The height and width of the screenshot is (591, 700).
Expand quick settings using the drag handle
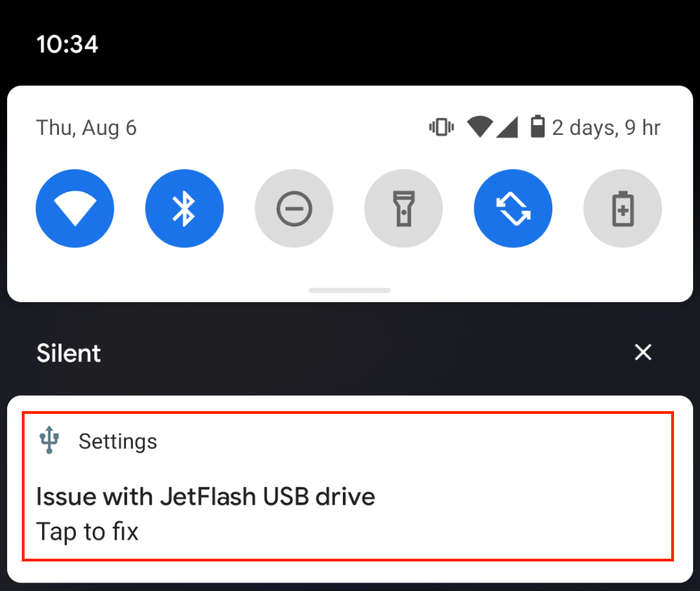(x=350, y=290)
